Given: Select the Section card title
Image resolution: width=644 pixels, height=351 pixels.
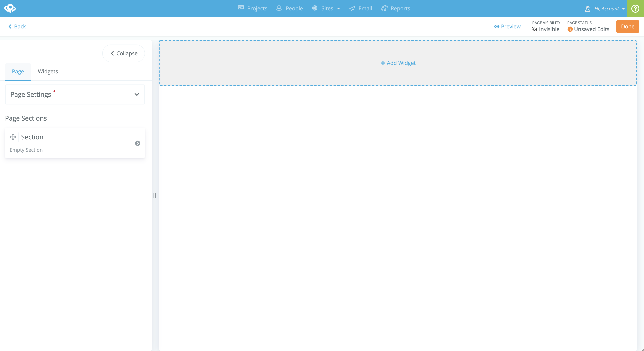Looking at the screenshot, I should (32, 137).
